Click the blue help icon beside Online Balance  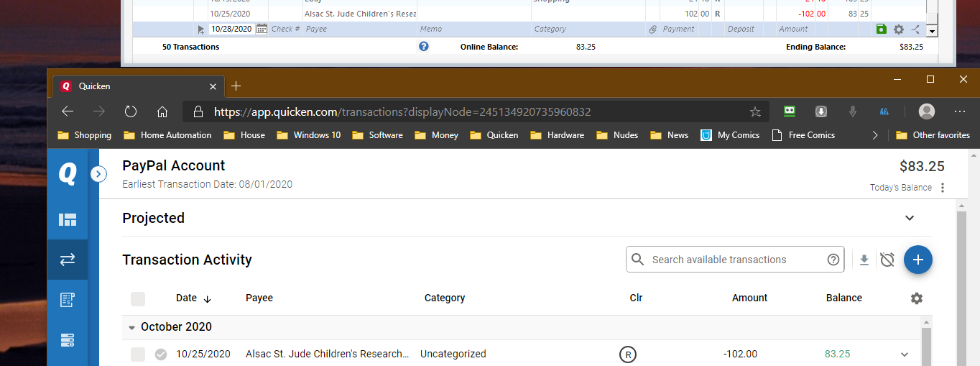point(424,46)
